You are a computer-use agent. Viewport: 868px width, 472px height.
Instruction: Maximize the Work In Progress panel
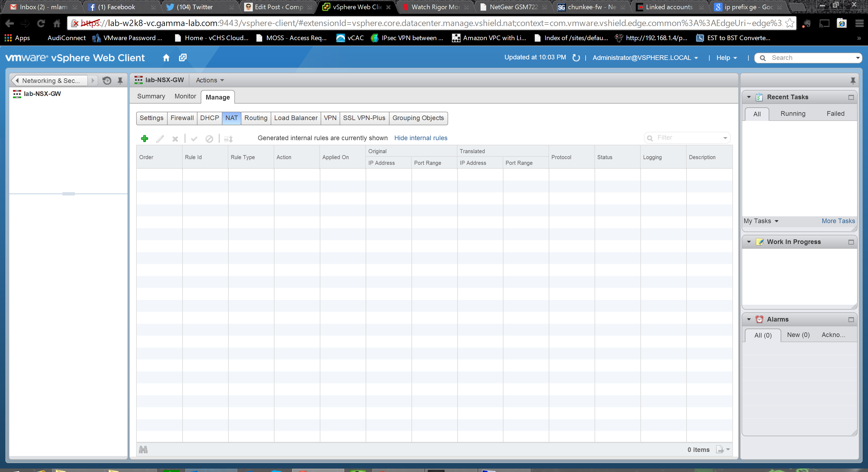[851, 242]
